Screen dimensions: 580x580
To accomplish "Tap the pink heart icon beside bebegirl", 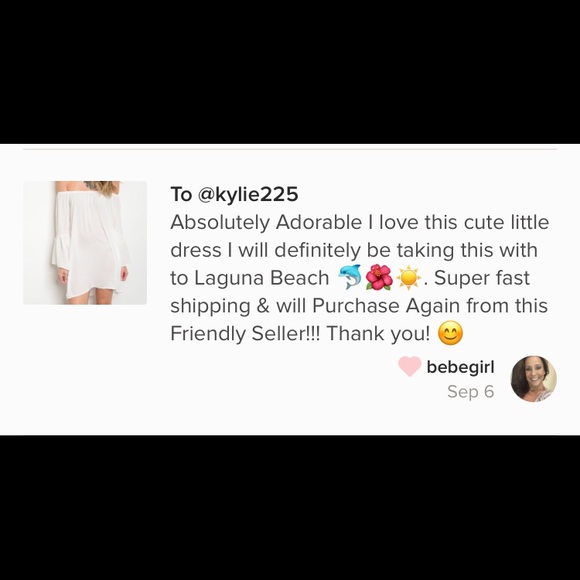I will coord(409,366).
